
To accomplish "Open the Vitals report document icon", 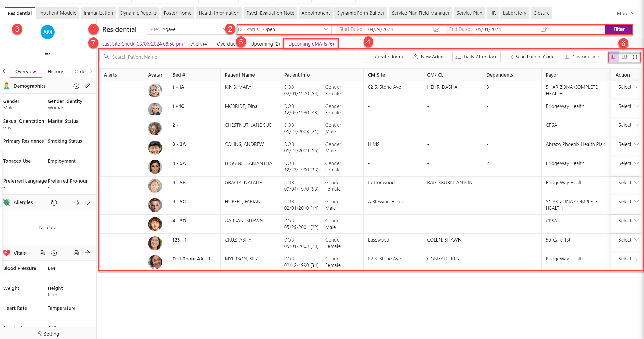I will (x=43, y=253).
